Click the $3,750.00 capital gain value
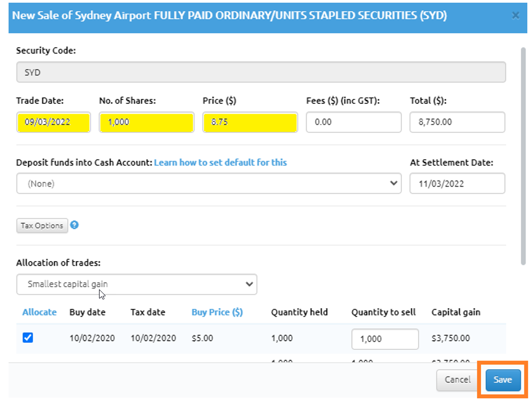The width and height of the screenshot is (532, 414). click(x=451, y=338)
